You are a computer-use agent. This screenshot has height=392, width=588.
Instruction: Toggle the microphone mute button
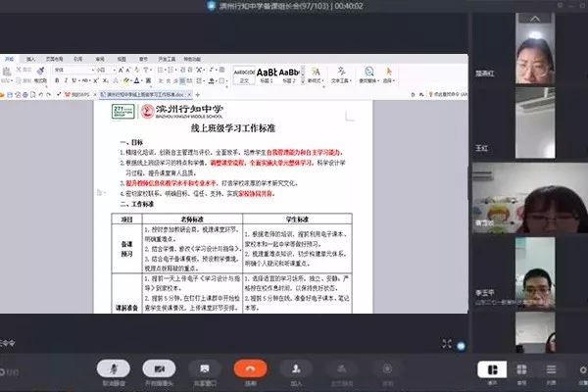coord(114,368)
